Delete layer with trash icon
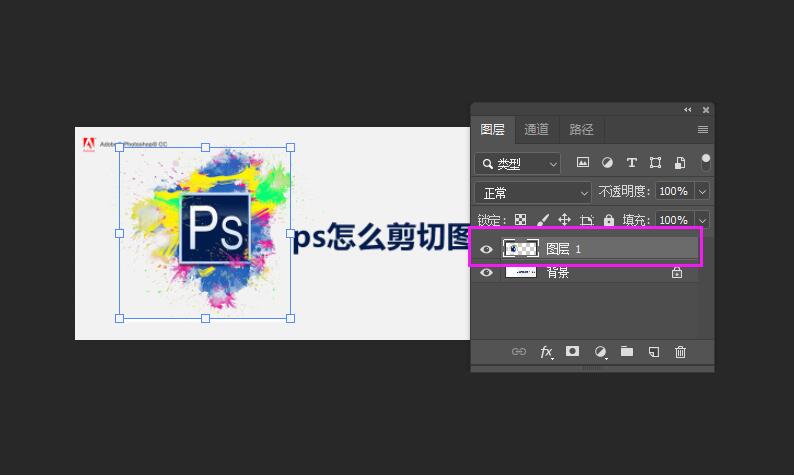Image resolution: width=794 pixels, height=475 pixels. tap(680, 351)
